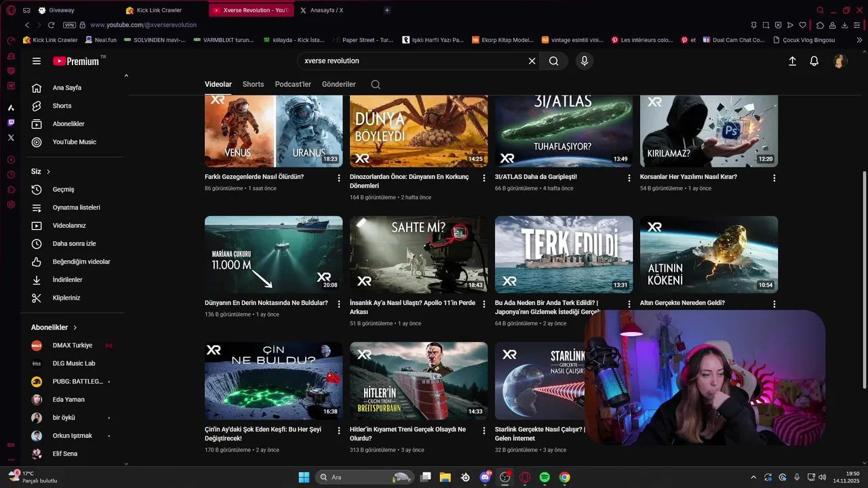Screen dimensions: 868x488
Task: Open File Explorer from the taskbar
Action: click(x=446, y=477)
